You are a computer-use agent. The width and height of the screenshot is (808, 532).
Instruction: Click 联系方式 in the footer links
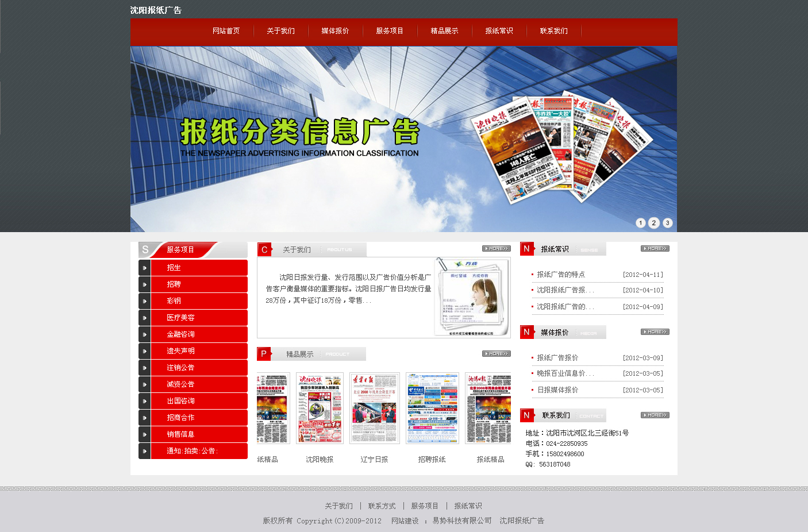382,506
